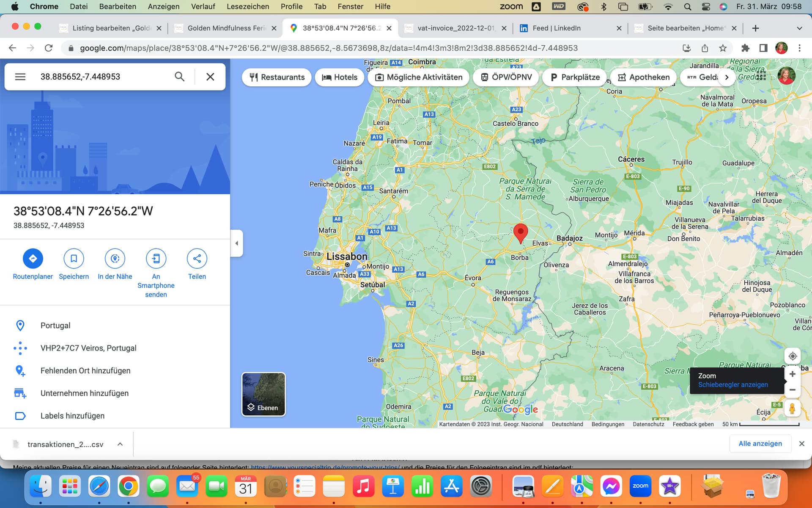
Task: Click the address bar URL
Action: 329,48
